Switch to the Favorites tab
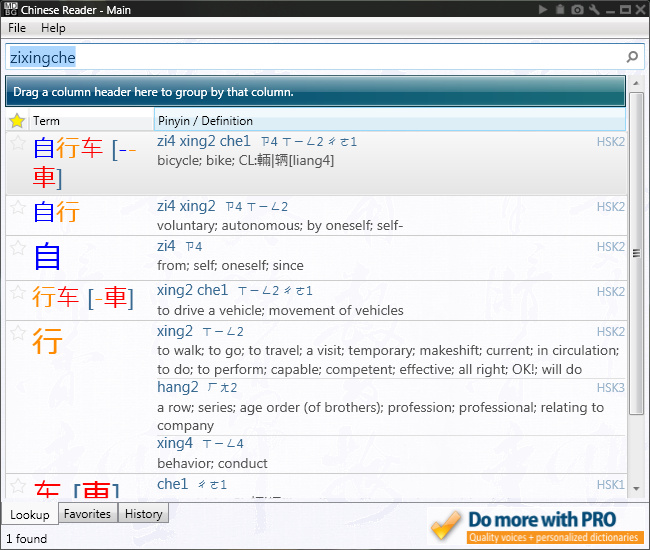Image resolution: width=650 pixels, height=550 pixels. tap(87, 514)
